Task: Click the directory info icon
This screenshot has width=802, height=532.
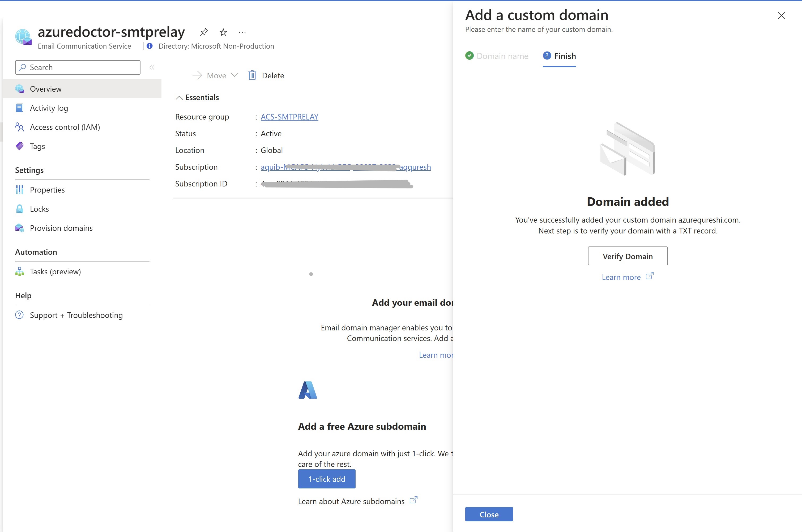Action: tap(150, 46)
